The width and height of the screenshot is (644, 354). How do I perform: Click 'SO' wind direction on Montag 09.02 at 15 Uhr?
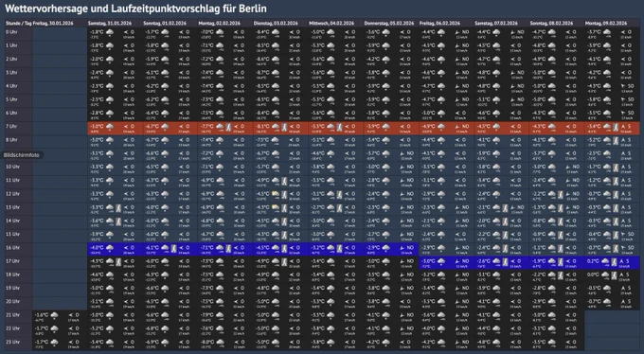pos(631,234)
